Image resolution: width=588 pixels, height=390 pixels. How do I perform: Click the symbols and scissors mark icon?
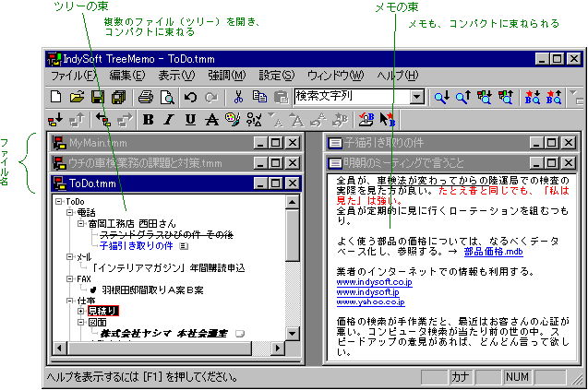[x=254, y=120]
